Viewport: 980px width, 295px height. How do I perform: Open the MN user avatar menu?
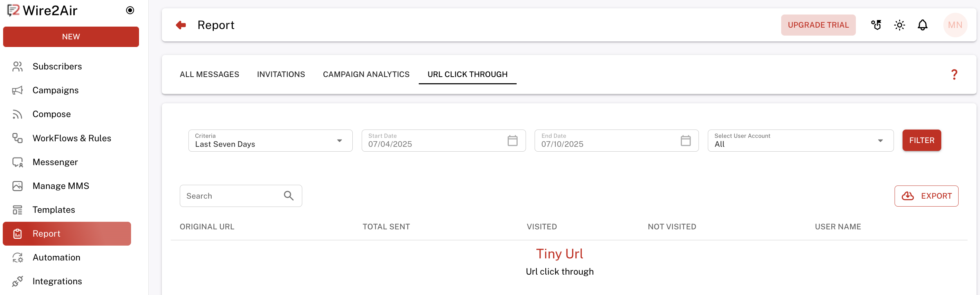point(955,25)
